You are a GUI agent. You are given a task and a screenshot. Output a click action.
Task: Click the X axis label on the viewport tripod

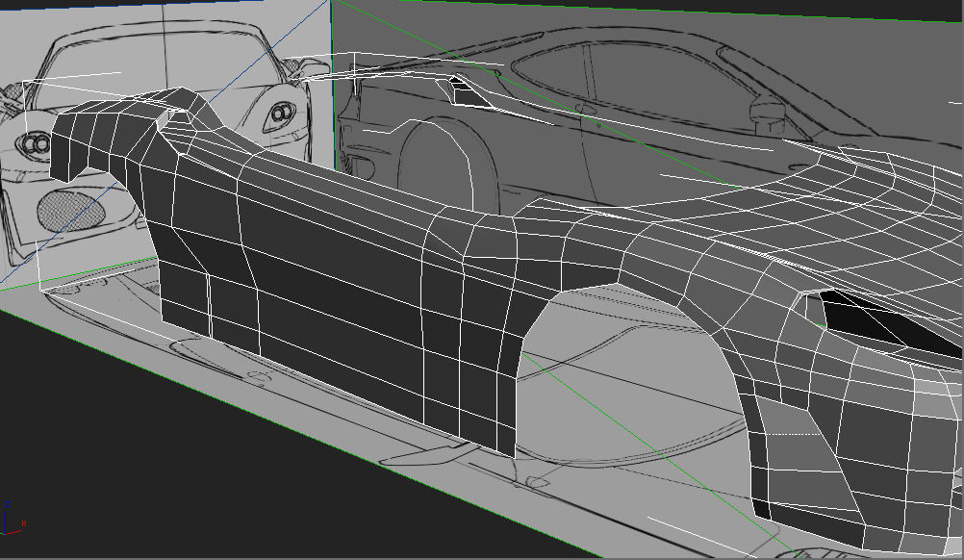pyautogui.click(x=24, y=524)
